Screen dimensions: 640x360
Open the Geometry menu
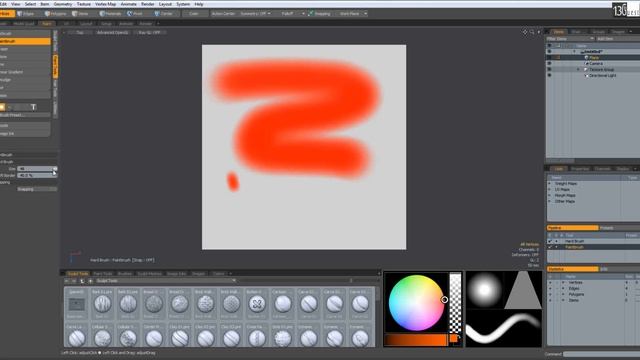[63, 4]
